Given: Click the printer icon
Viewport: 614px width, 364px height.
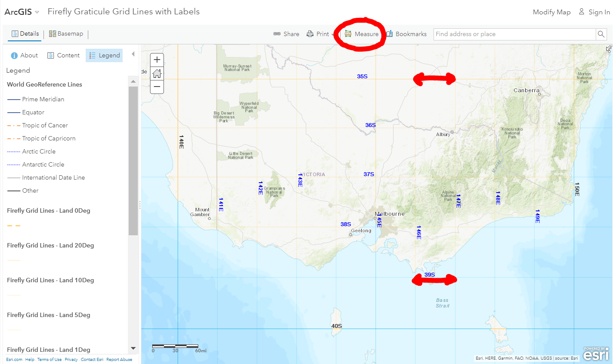Looking at the screenshot, I should pos(310,34).
